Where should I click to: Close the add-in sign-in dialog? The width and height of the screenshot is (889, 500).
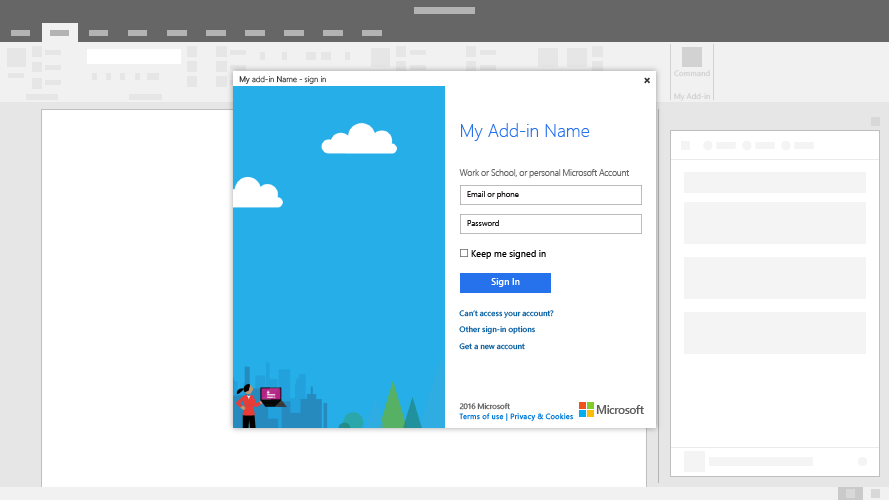[x=647, y=80]
